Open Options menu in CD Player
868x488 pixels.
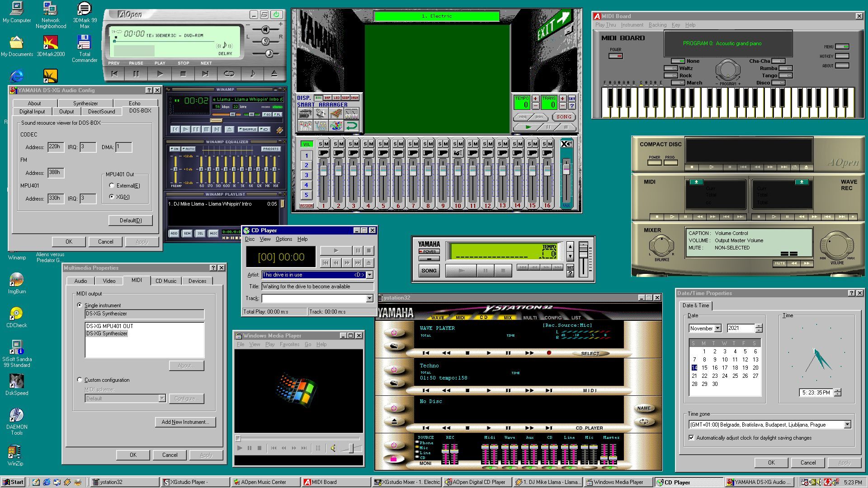click(x=283, y=239)
